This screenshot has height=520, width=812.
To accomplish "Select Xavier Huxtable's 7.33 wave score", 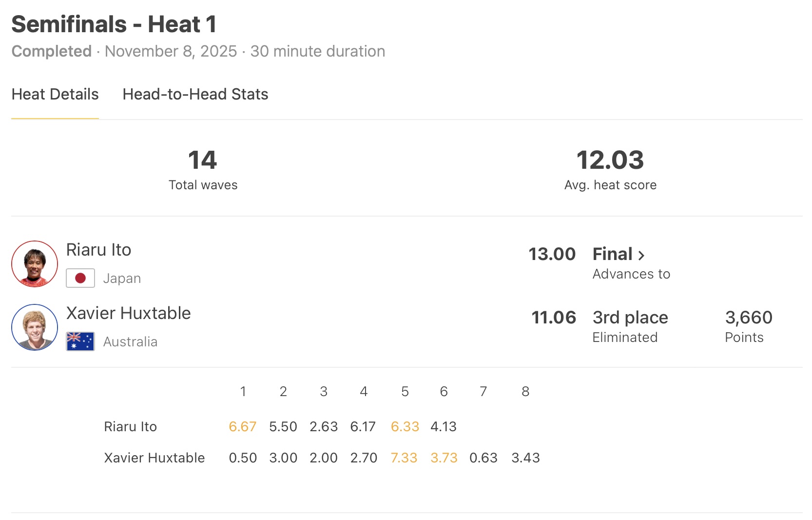I will 404,458.
